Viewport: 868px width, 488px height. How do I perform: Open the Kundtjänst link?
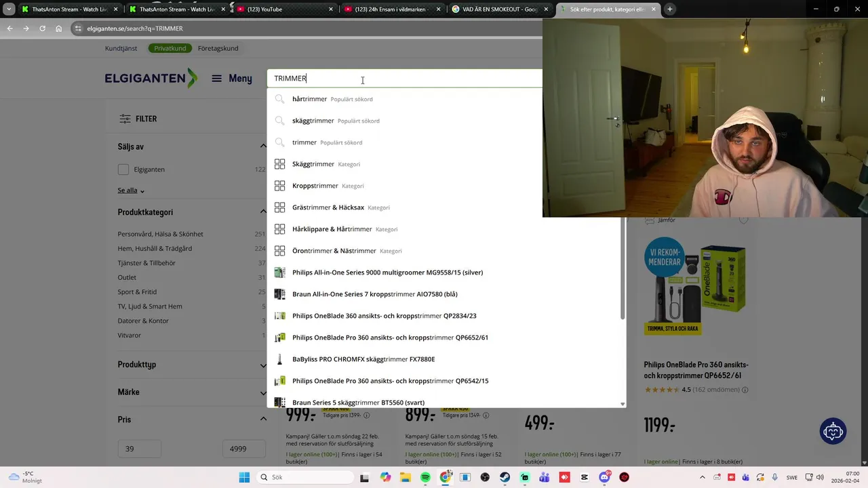pyautogui.click(x=121, y=48)
